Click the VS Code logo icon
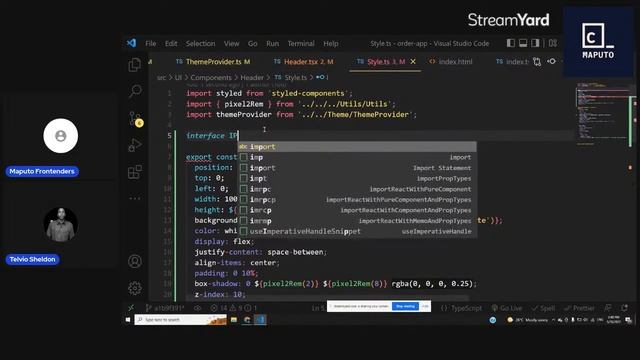This screenshot has height=360, width=640. tap(131, 43)
